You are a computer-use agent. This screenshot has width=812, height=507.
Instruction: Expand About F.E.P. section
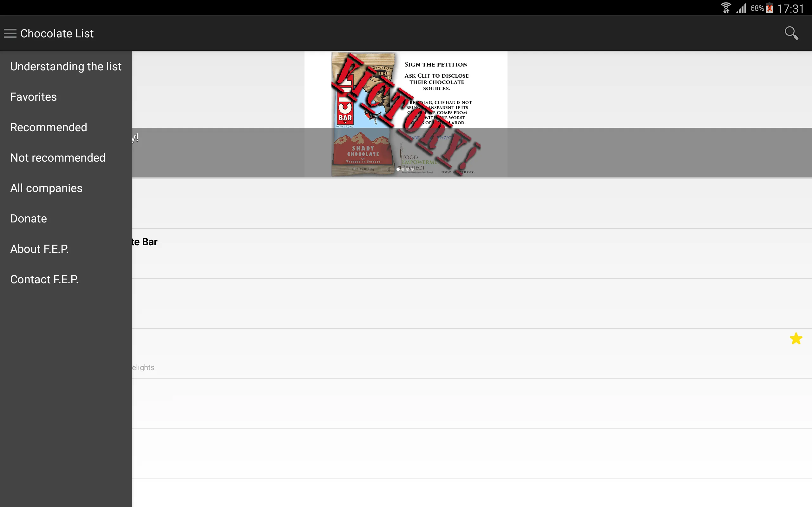(x=39, y=249)
